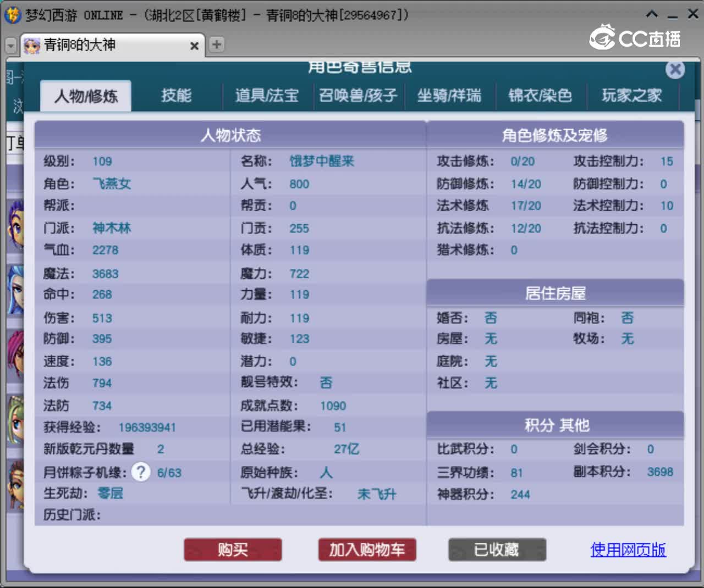Viewport: 704px width, 588px height.
Task: Close the 青铜8的大神 tab
Action: click(x=194, y=46)
